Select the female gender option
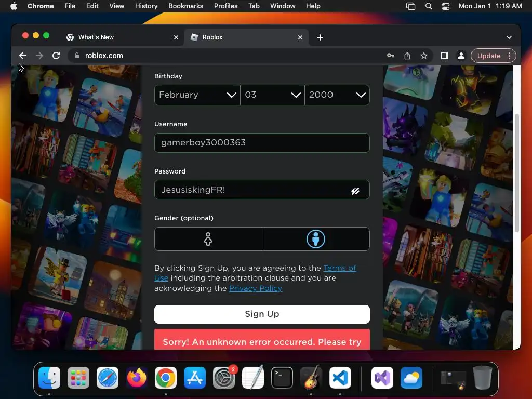The image size is (532, 399). point(208,239)
